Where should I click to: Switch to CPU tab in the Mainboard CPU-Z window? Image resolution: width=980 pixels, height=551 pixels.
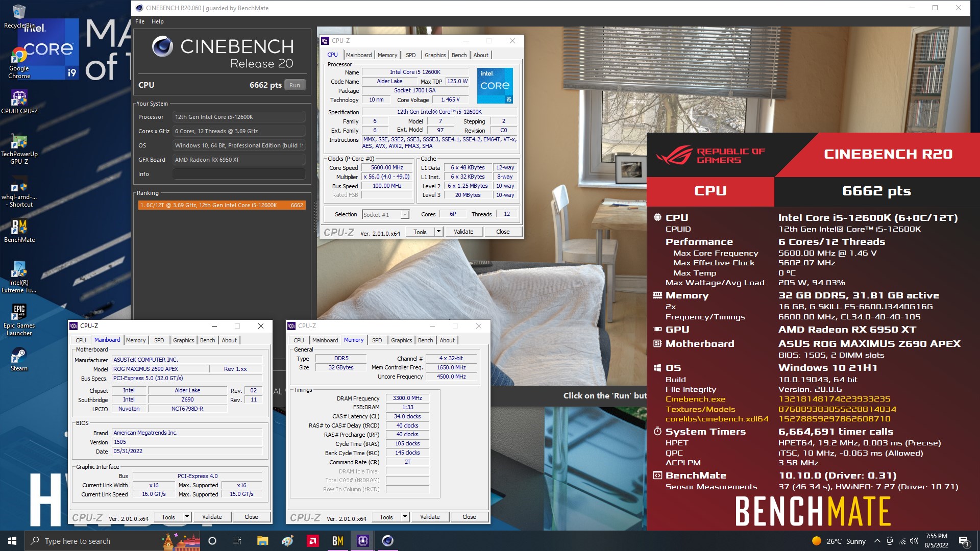(x=81, y=340)
